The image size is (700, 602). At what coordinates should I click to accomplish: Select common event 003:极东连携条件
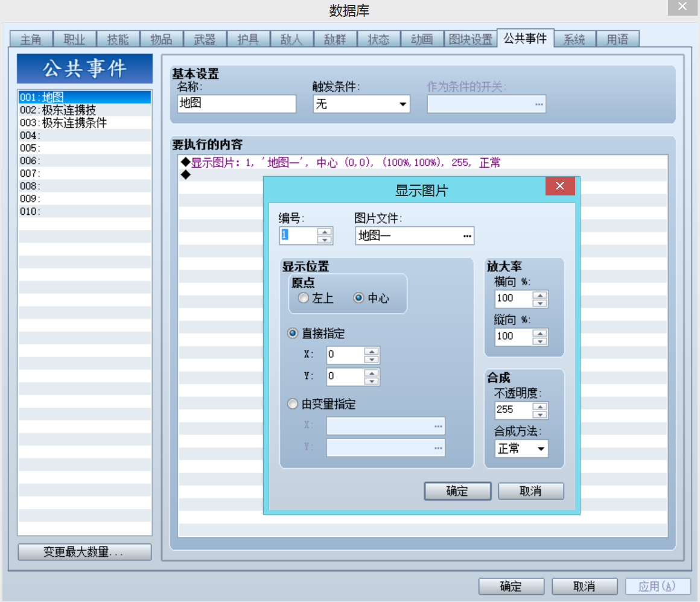pyautogui.click(x=85, y=122)
